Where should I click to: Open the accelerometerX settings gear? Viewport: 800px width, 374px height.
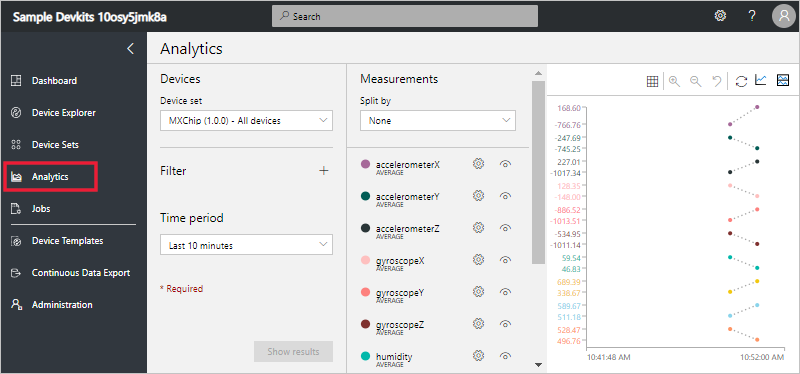tap(478, 163)
